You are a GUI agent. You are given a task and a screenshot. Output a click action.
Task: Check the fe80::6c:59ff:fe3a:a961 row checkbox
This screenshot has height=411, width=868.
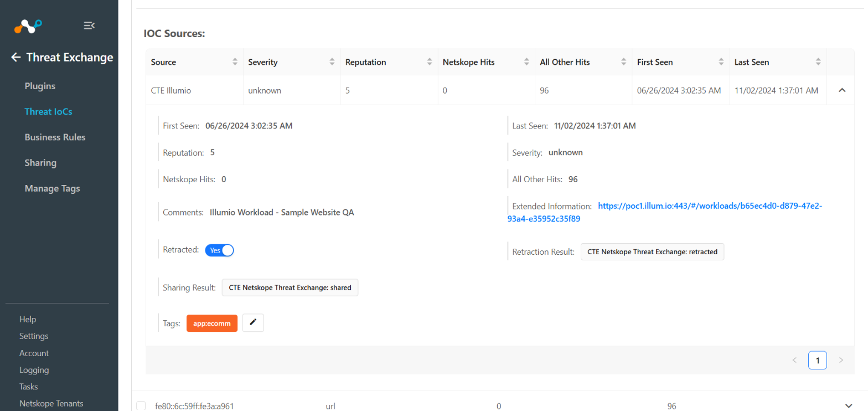point(141,406)
